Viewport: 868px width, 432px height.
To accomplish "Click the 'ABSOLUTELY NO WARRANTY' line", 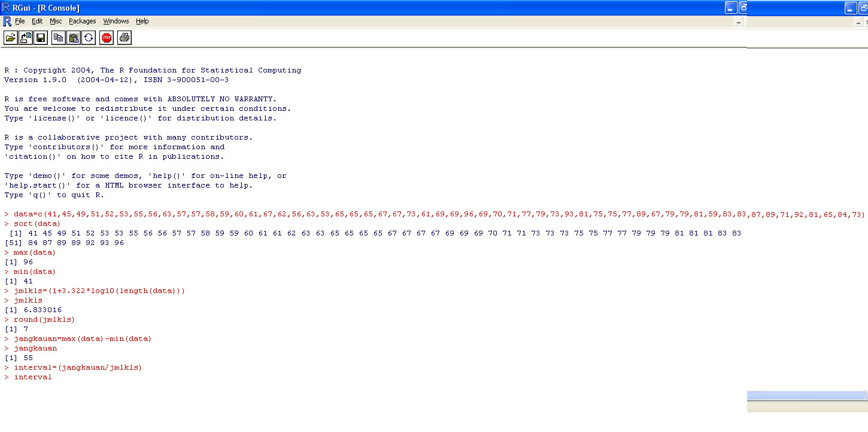I will tap(140, 99).
